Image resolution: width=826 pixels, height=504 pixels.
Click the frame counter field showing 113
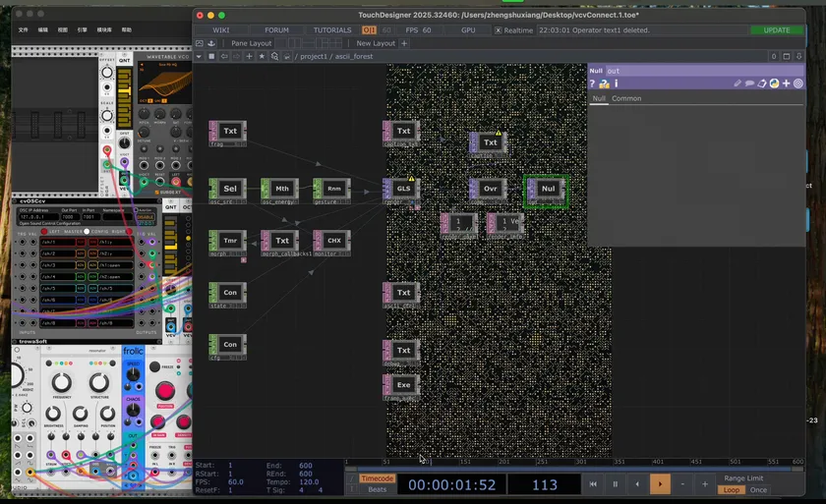point(544,484)
